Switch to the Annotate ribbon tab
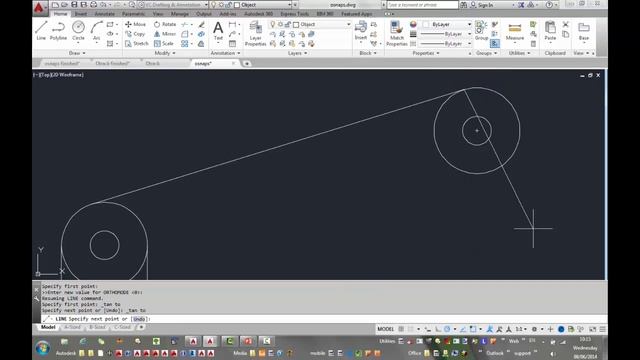 tap(105, 14)
